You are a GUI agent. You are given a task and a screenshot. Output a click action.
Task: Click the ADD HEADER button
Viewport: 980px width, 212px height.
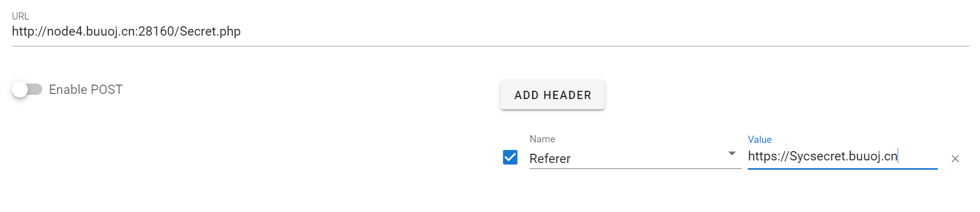[x=552, y=95]
